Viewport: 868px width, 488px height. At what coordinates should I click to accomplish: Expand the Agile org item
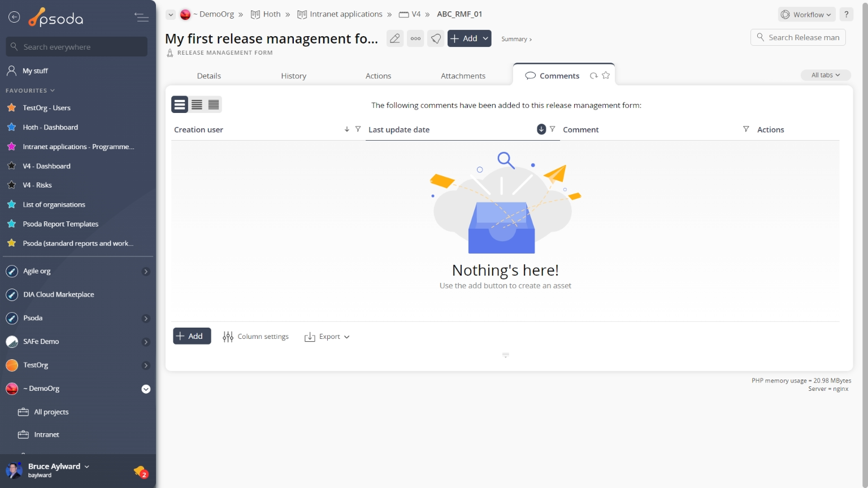(x=146, y=272)
